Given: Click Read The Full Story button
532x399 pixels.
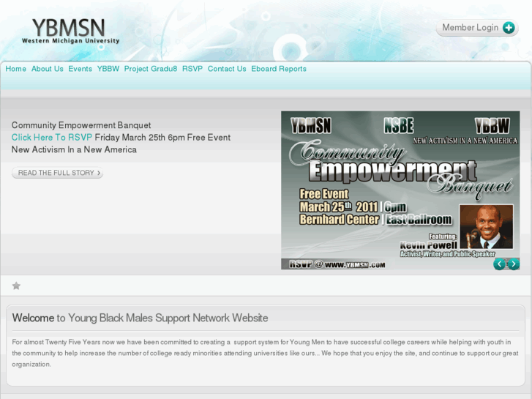Looking at the screenshot, I should pyautogui.click(x=57, y=173).
